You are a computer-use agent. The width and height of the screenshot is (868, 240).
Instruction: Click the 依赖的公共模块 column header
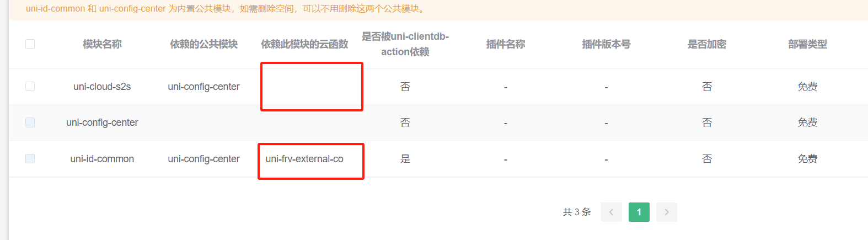tap(204, 44)
